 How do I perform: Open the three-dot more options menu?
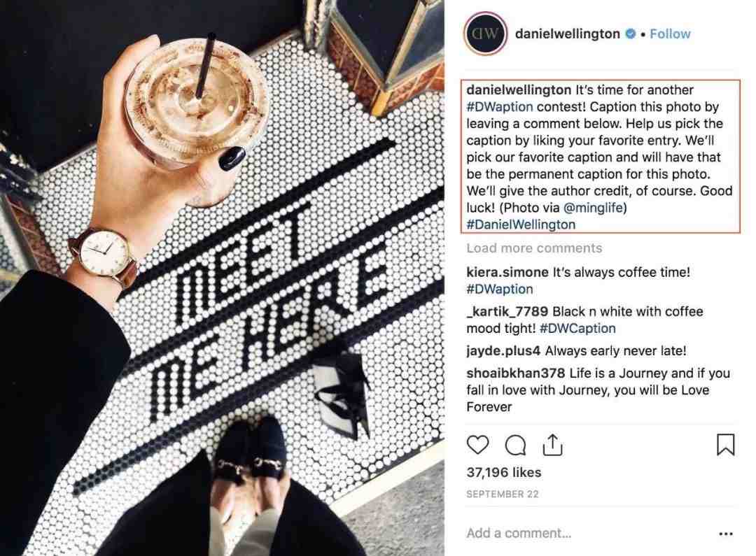point(726,534)
